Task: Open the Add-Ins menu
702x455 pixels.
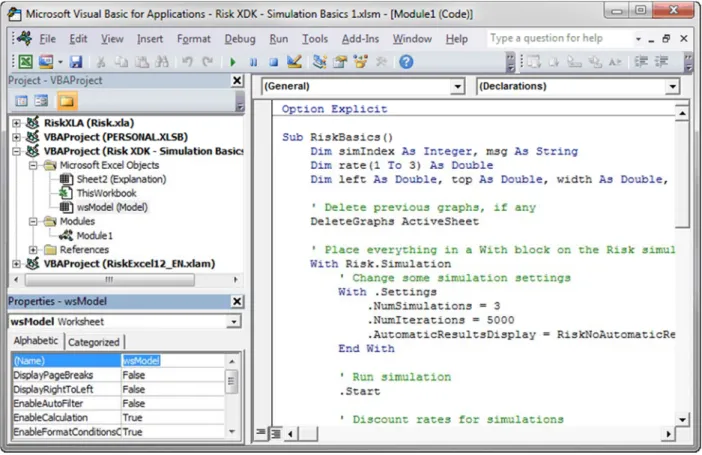Action: tap(360, 39)
